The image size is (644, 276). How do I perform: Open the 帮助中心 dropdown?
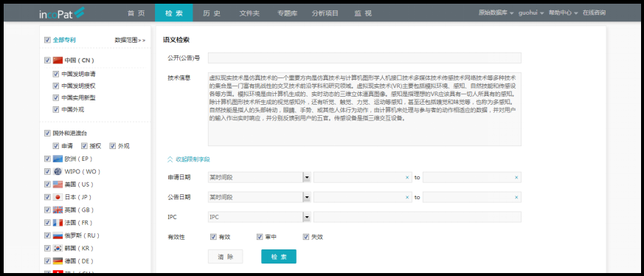coord(563,13)
